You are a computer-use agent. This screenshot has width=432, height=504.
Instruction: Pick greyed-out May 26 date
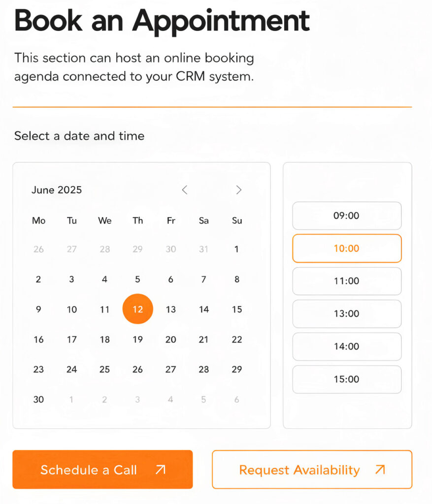(38, 249)
